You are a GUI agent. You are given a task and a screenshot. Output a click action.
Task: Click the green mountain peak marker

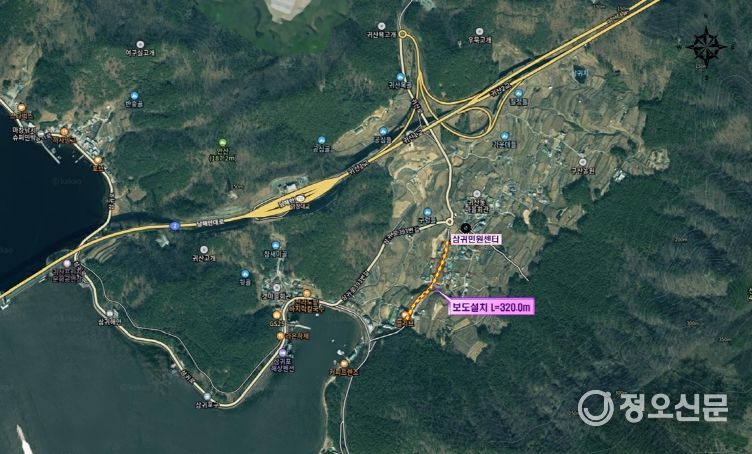pos(222,142)
